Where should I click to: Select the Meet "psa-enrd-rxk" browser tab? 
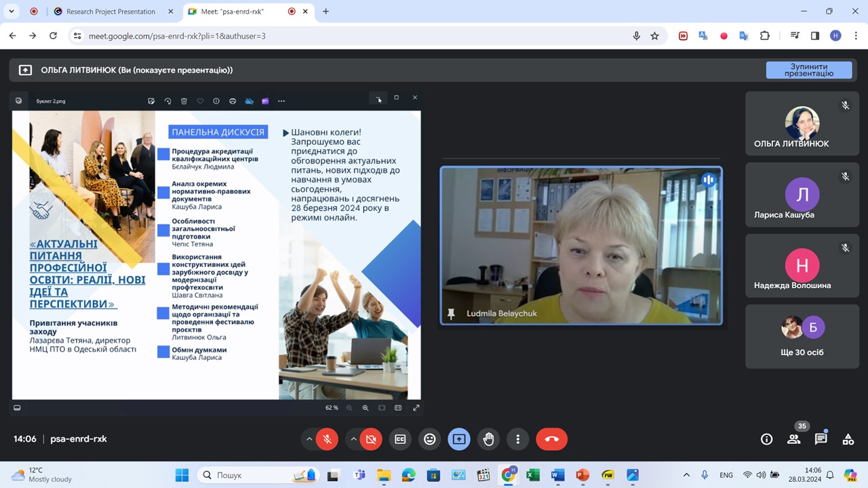point(234,12)
